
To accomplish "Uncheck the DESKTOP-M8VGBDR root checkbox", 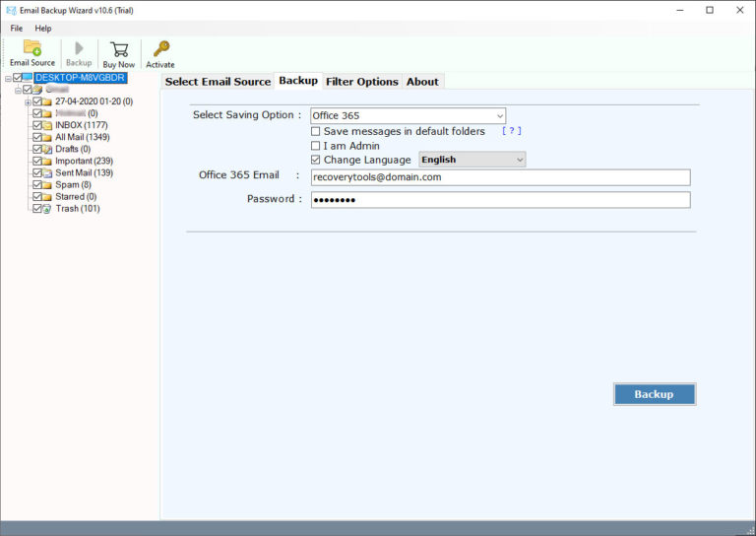I will [18, 78].
